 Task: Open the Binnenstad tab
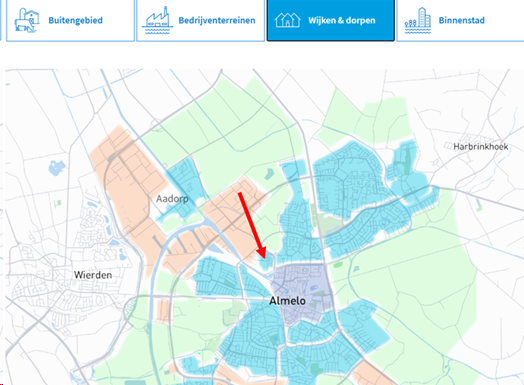[x=461, y=20]
